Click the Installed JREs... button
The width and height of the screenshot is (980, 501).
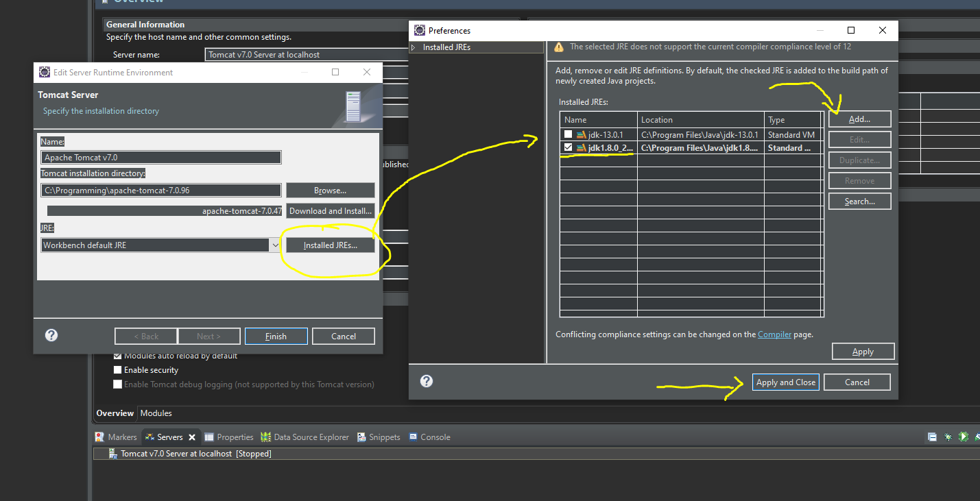click(x=331, y=245)
